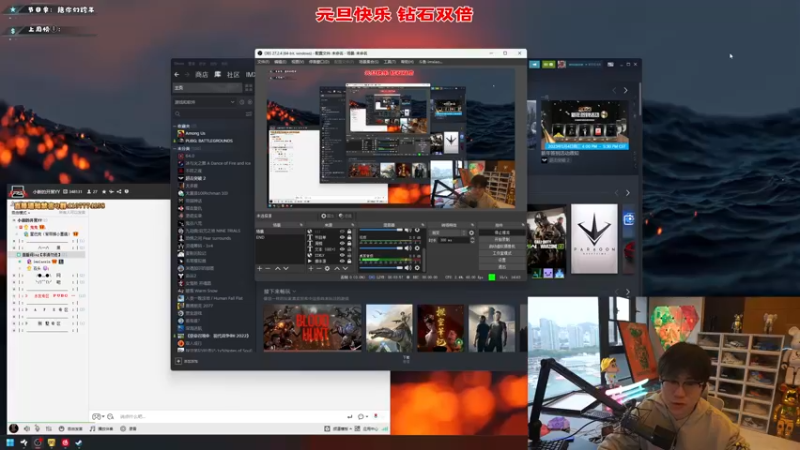Go back with the Steam left arrow
Viewport: 800px width, 450px height.
[x=177, y=74]
